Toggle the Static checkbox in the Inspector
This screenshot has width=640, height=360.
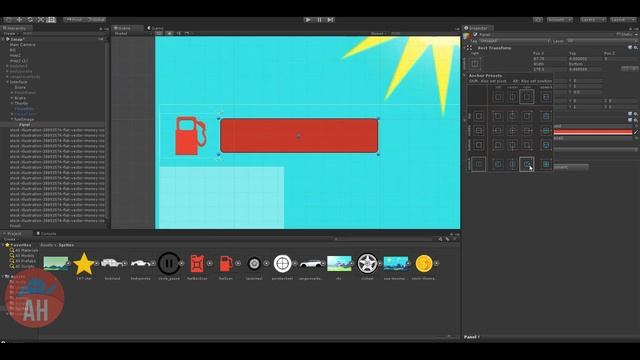pos(618,35)
